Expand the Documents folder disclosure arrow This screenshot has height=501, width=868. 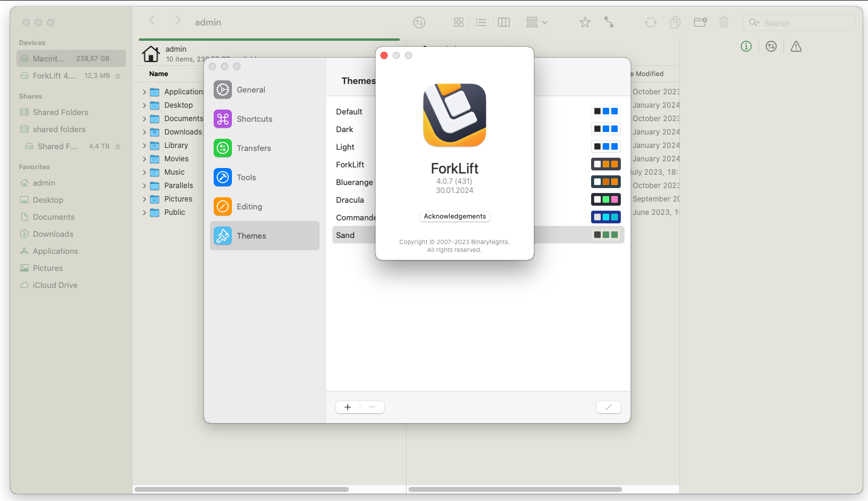click(x=144, y=119)
